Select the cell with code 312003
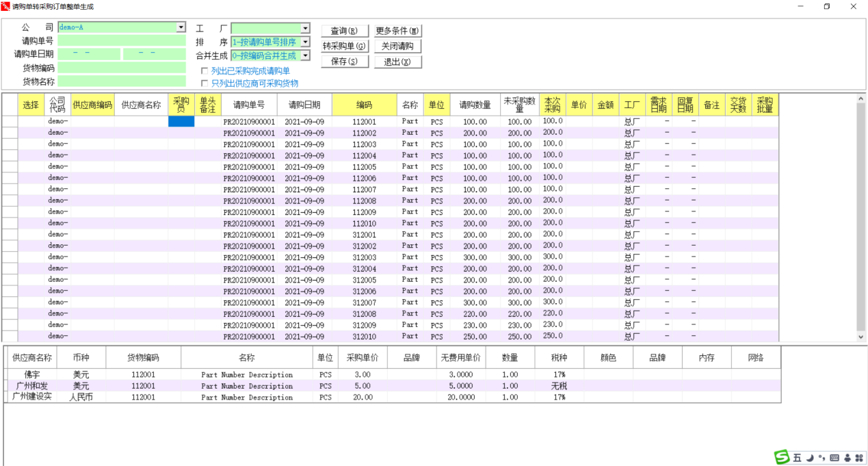The image size is (868, 466). point(365,257)
